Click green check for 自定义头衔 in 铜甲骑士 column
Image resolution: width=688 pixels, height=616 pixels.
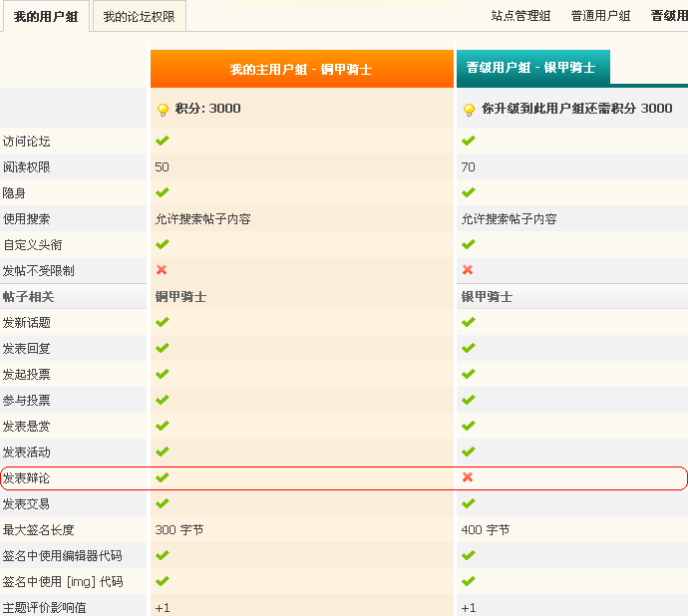(x=162, y=244)
